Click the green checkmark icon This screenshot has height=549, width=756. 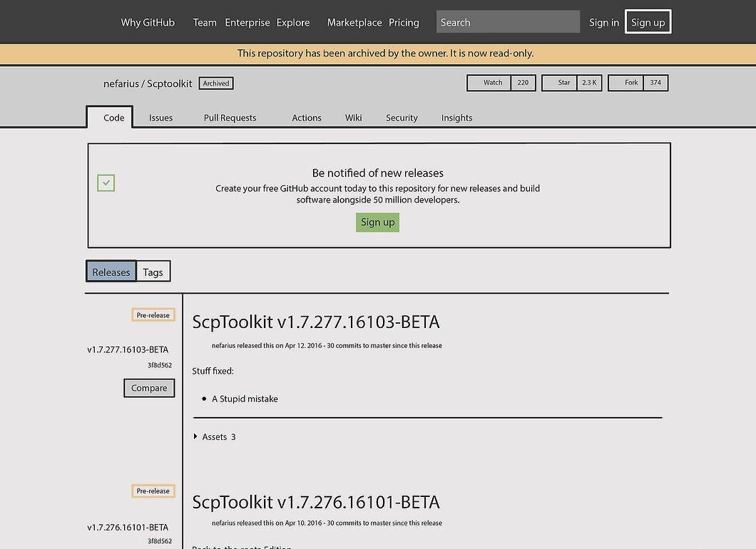[x=106, y=183]
